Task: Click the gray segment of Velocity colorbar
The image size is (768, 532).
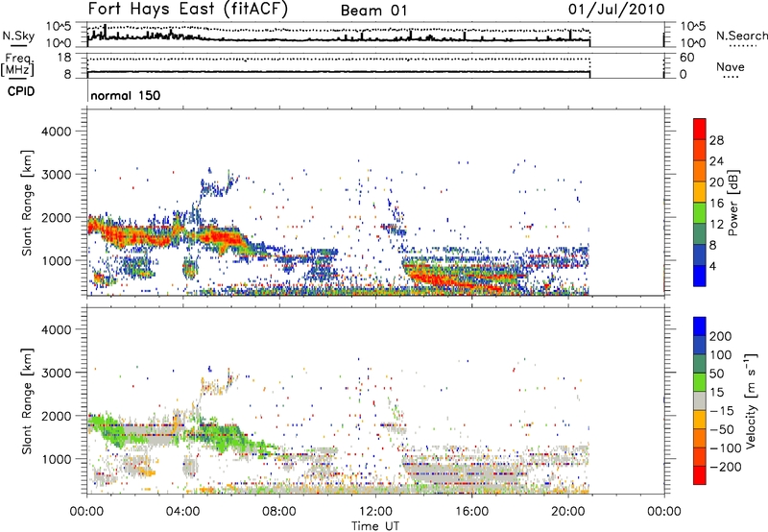Action: click(x=700, y=400)
